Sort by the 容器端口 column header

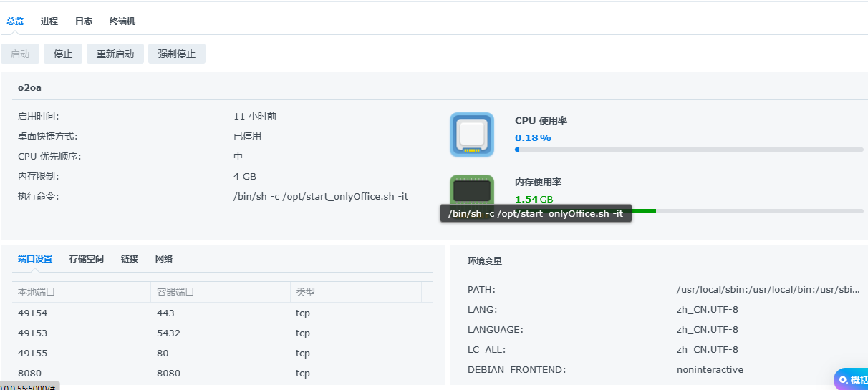pos(175,292)
